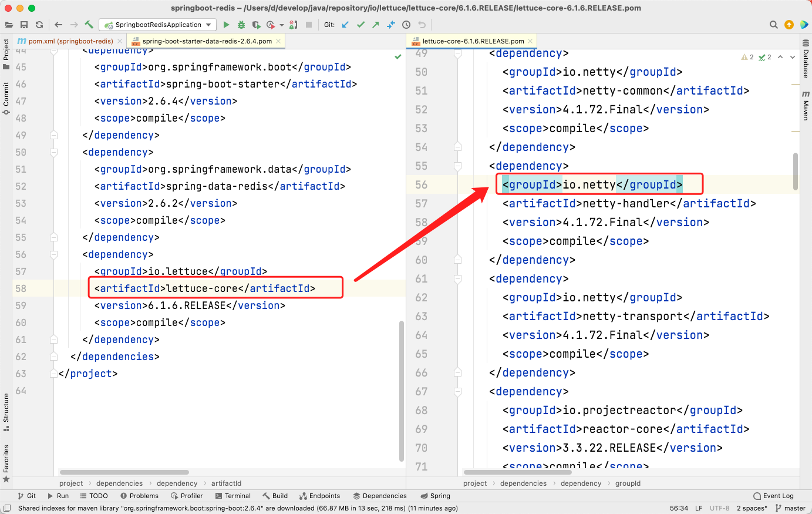Open SpringbootRedisApplication run configuration dropdown

pyautogui.click(x=158, y=25)
